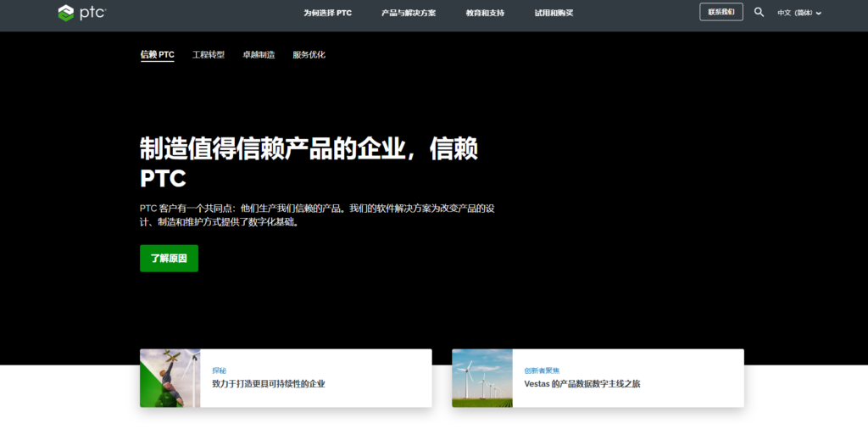
Task: Click the 探秘 category label
Action: pyautogui.click(x=220, y=370)
